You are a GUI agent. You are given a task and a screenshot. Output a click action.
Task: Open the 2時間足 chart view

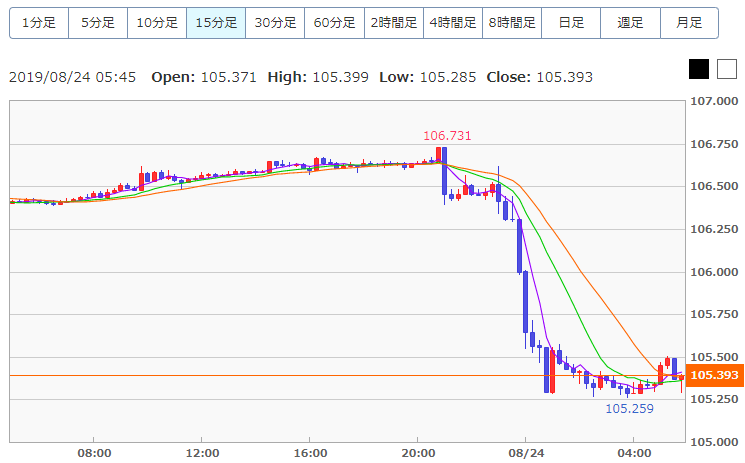coord(393,22)
